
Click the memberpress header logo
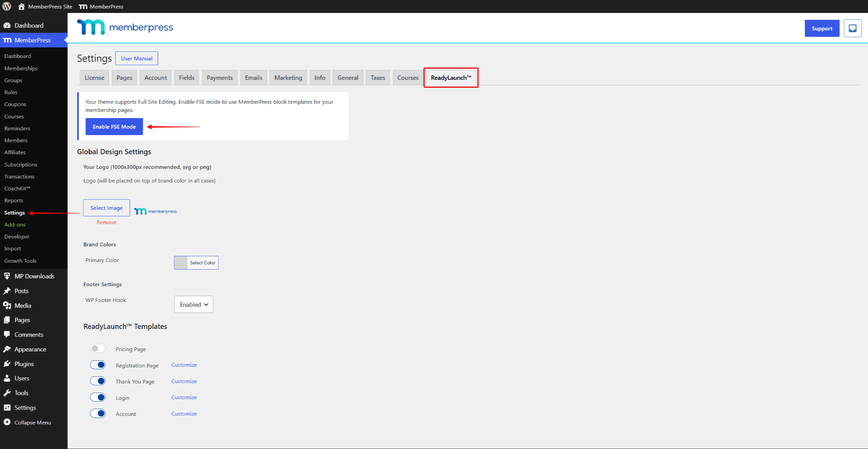(125, 27)
